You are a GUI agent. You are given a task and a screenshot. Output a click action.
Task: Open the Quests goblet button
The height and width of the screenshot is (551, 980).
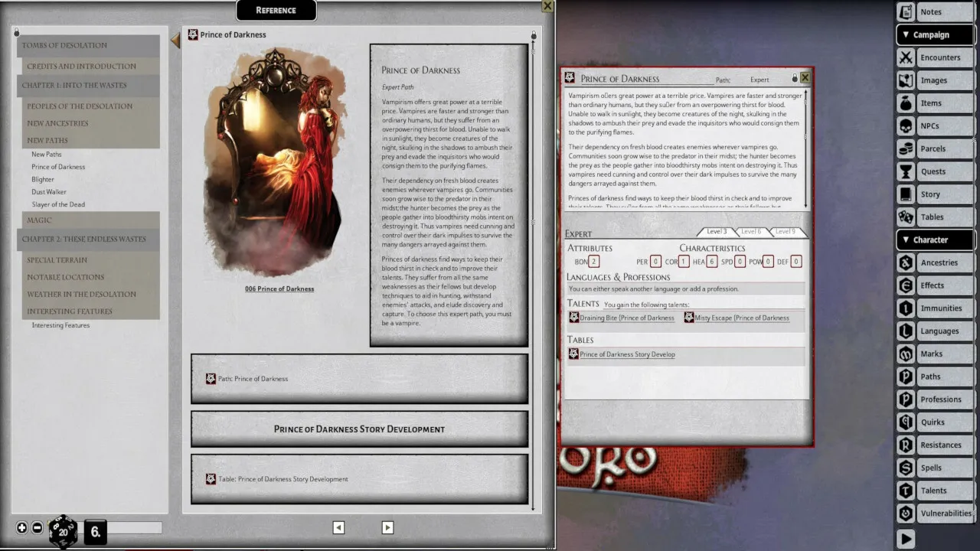tap(935, 171)
